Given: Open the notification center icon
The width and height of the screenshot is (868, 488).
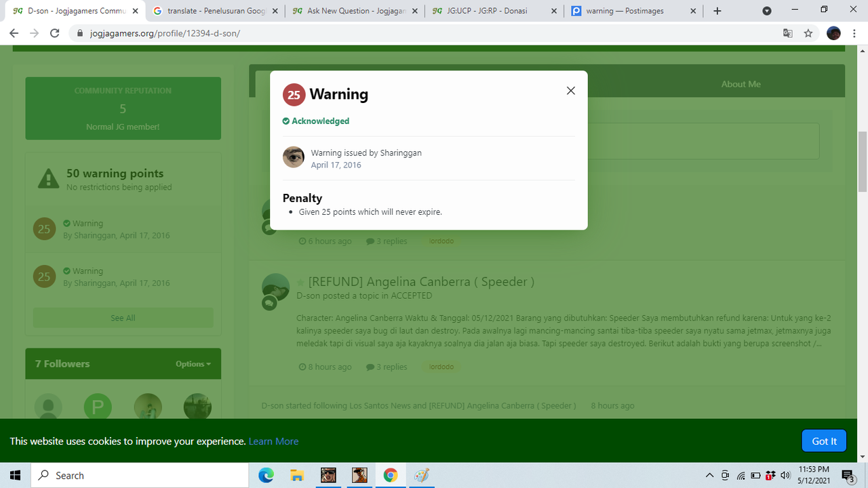Looking at the screenshot, I should (x=848, y=475).
